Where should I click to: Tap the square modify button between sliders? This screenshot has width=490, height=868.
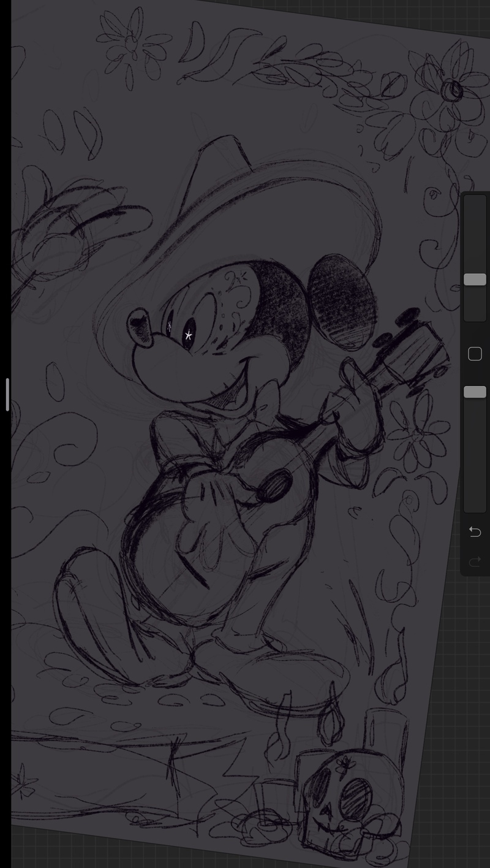[475, 354]
